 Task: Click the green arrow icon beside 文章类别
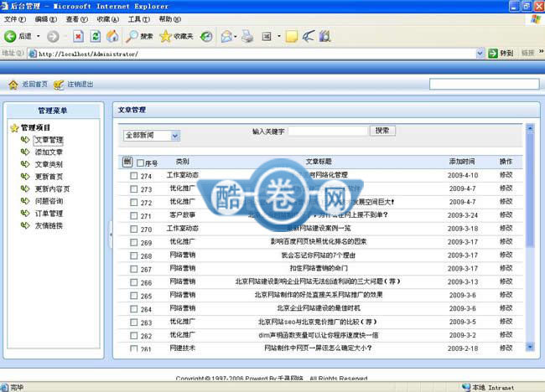click(x=25, y=164)
